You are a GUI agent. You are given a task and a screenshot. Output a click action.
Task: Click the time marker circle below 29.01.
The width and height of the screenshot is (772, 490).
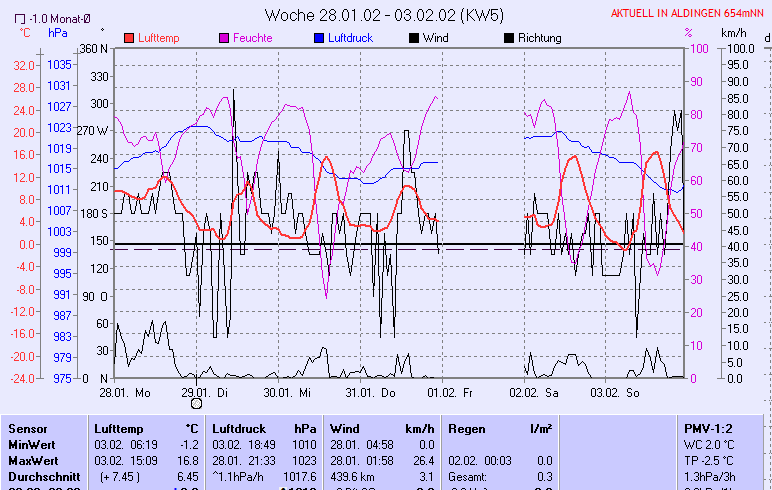point(196,403)
